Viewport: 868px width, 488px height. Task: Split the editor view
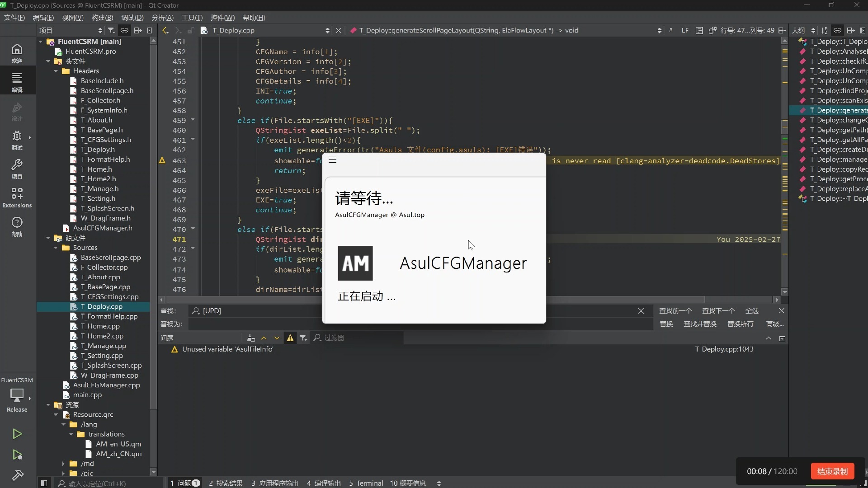782,30
